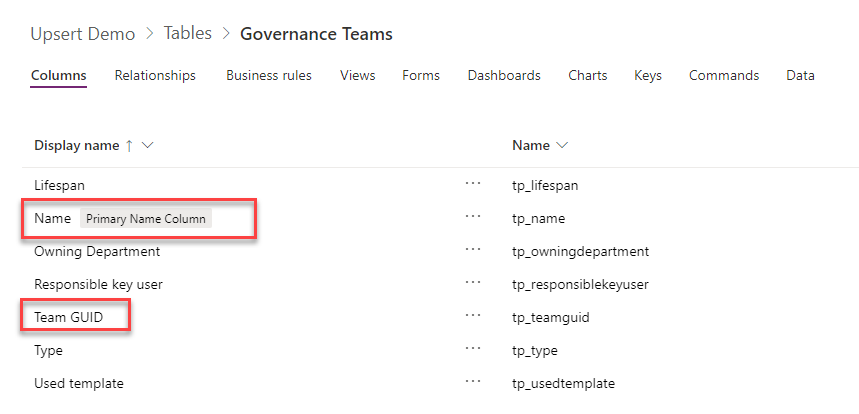Click the Display name sort arrow icon
This screenshot has width=859, height=414.
click(x=128, y=146)
